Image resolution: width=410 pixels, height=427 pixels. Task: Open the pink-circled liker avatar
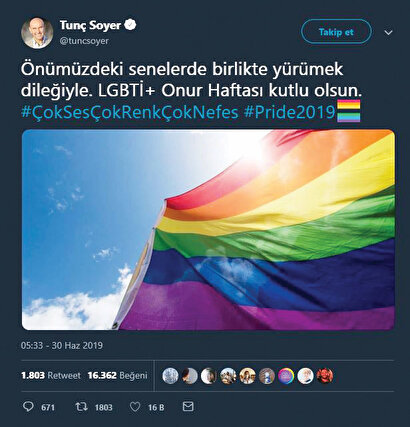[286, 376]
